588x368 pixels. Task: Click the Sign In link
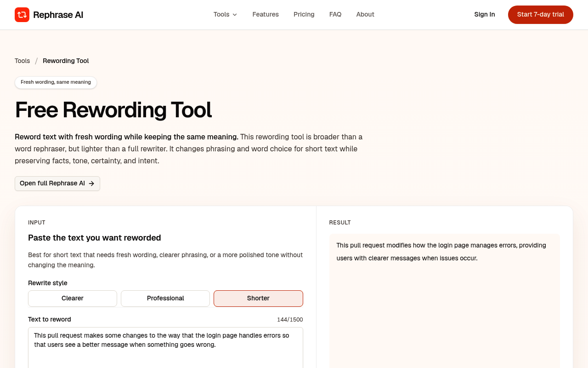485,14
